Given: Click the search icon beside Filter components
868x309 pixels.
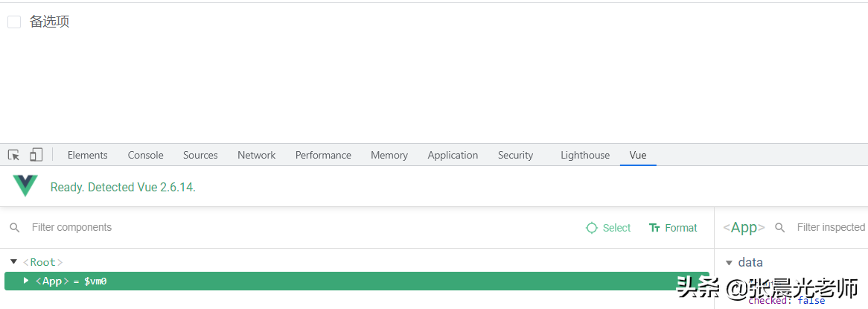Looking at the screenshot, I should pyautogui.click(x=15, y=228).
